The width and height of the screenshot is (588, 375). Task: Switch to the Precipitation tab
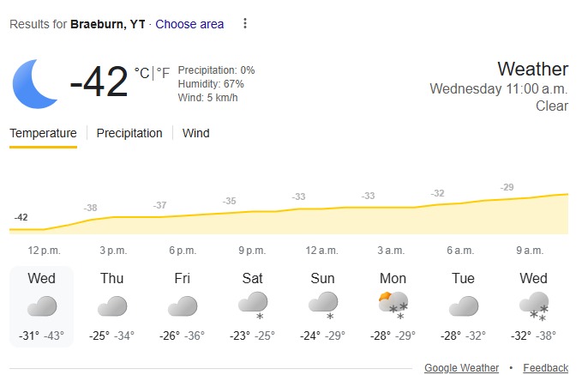tap(129, 133)
